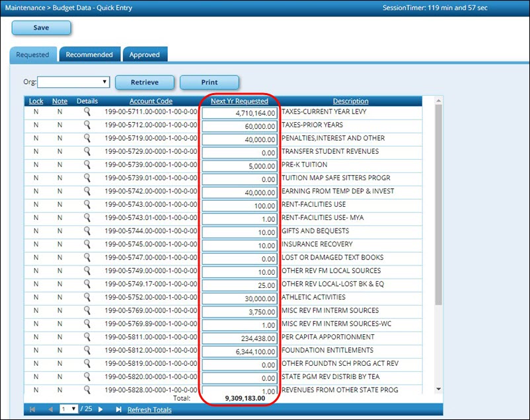Switch to the Approved tab

click(144, 55)
